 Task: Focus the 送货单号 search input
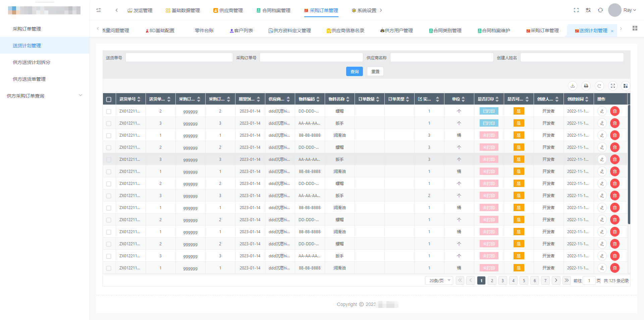pos(179,57)
